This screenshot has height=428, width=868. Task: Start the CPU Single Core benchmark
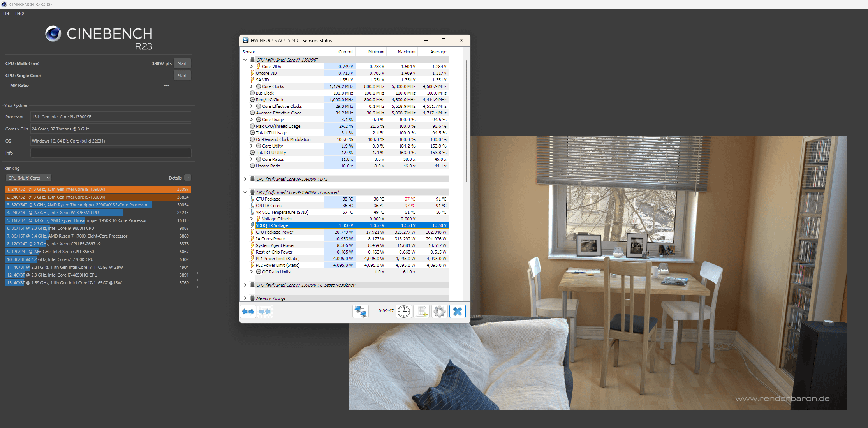pyautogui.click(x=182, y=75)
